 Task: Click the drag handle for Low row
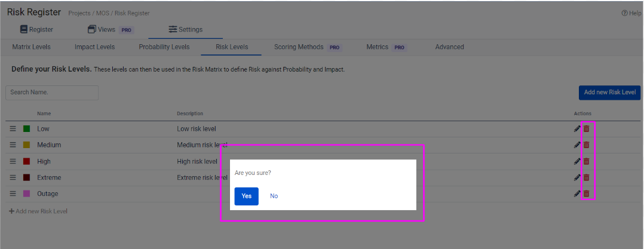point(13,128)
